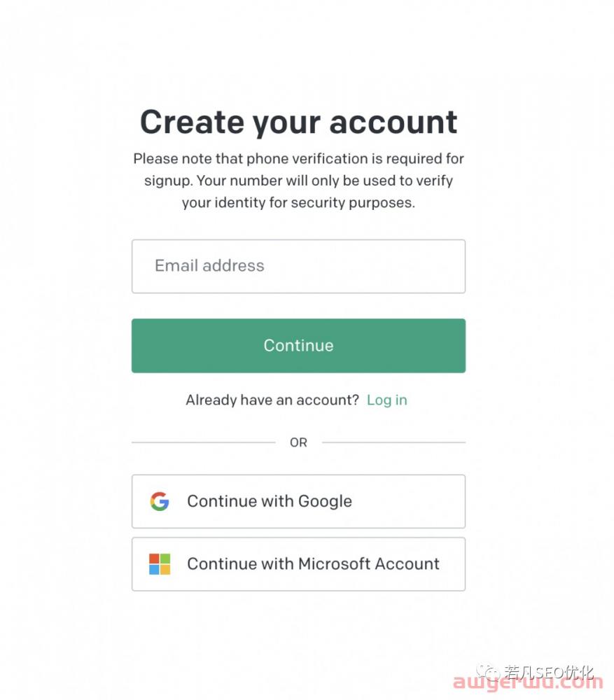Screen dimensions: 614x700
Task: Click the Already have an account text
Action: click(x=272, y=400)
